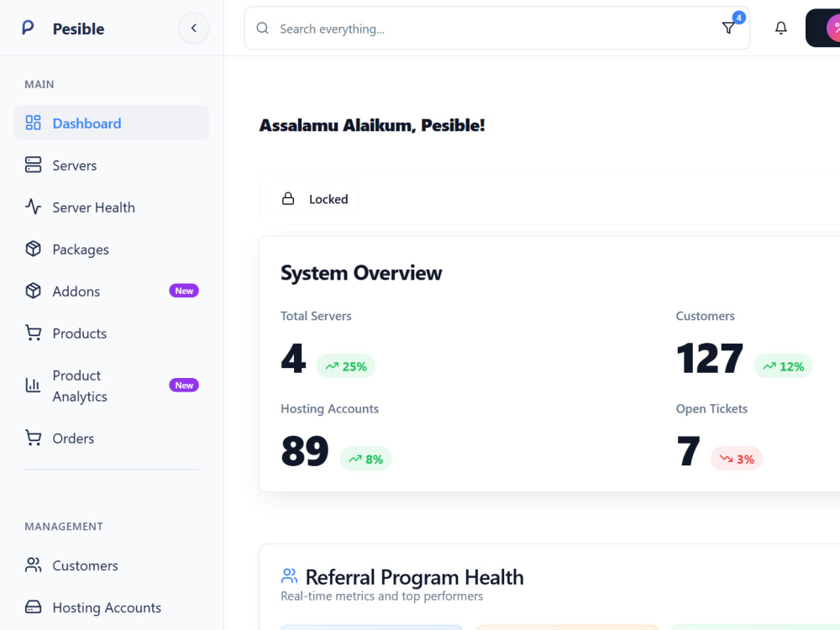Viewport: 840px width, 630px height.
Task: Click the Total Servers value 4
Action: (293, 358)
